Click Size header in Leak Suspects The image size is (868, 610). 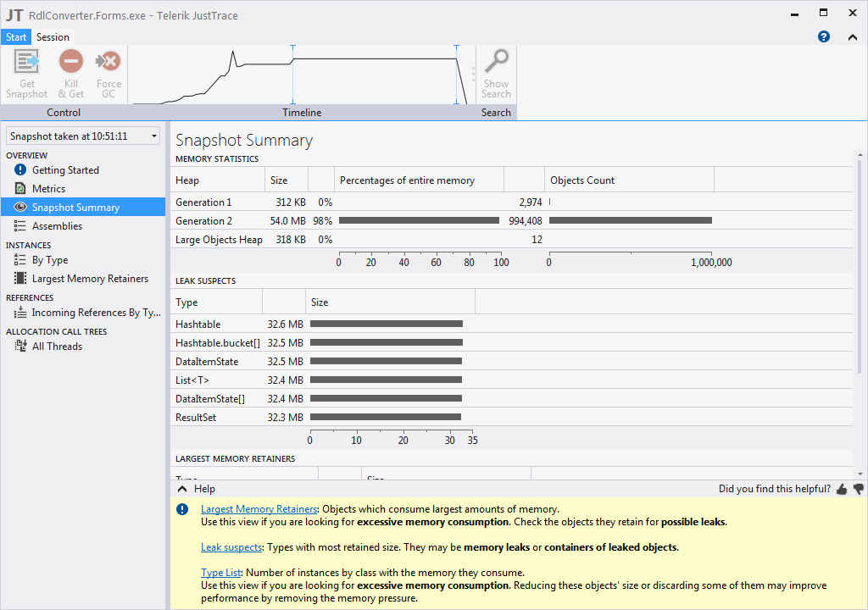click(390, 302)
